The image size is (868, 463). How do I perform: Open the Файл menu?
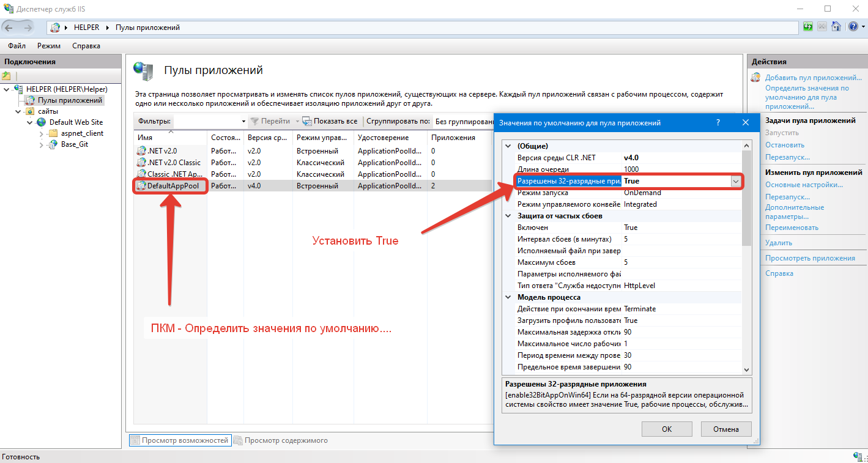point(17,46)
